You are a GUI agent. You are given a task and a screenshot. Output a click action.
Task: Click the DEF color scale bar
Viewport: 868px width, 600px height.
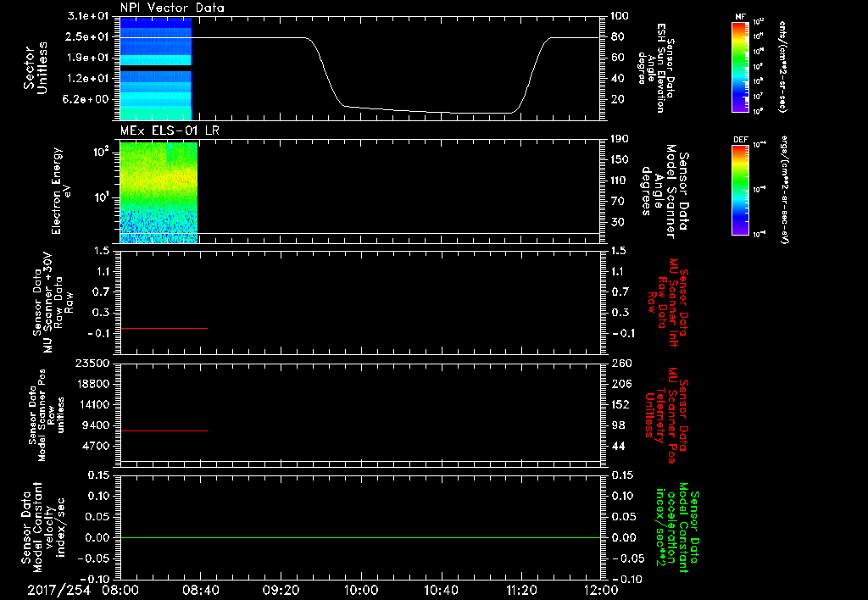click(740, 190)
